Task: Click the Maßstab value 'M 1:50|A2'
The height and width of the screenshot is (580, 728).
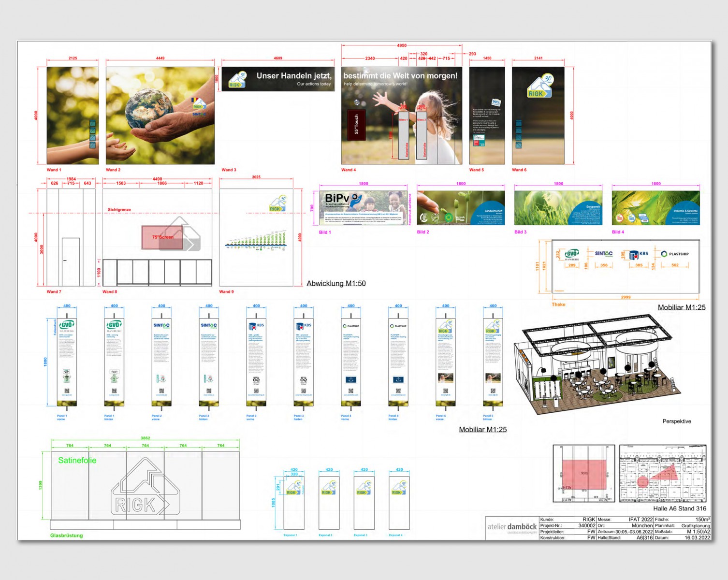Action: [x=699, y=532]
